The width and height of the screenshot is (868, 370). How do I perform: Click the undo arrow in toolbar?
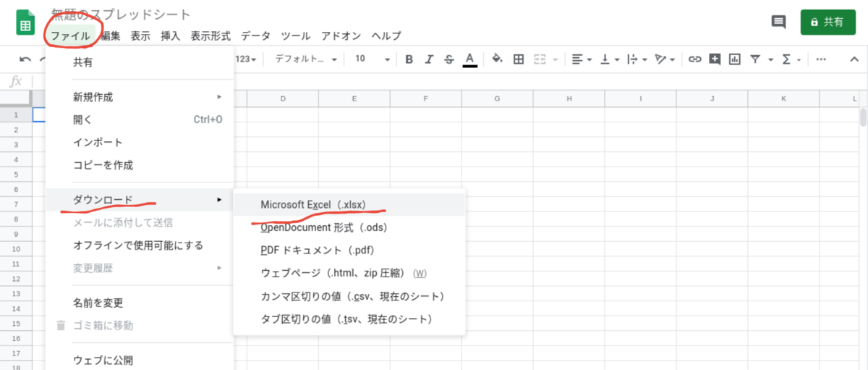pyautogui.click(x=25, y=59)
